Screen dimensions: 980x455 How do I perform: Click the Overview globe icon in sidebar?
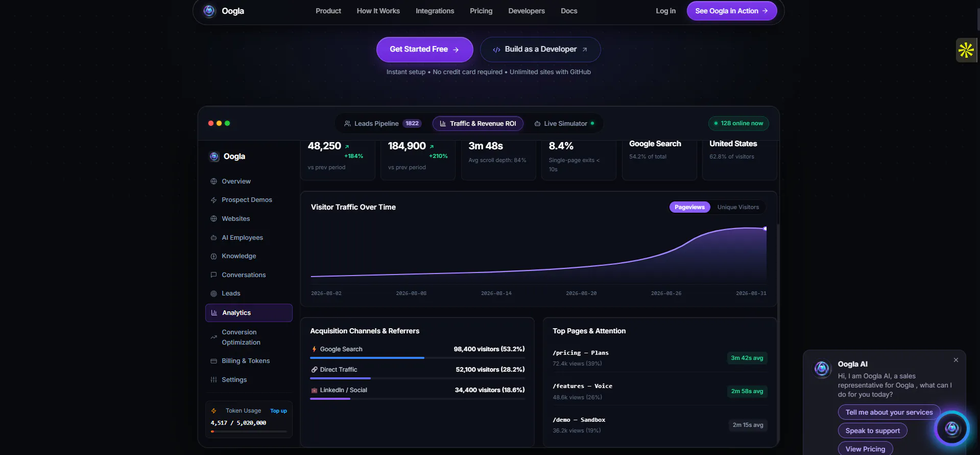[x=213, y=181]
